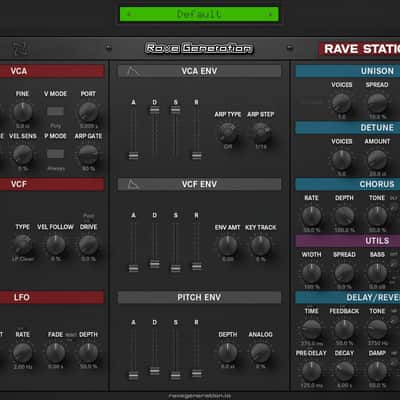The height and width of the screenshot is (400, 400).
Task: Click the delay TONE knob
Action: click(x=377, y=329)
